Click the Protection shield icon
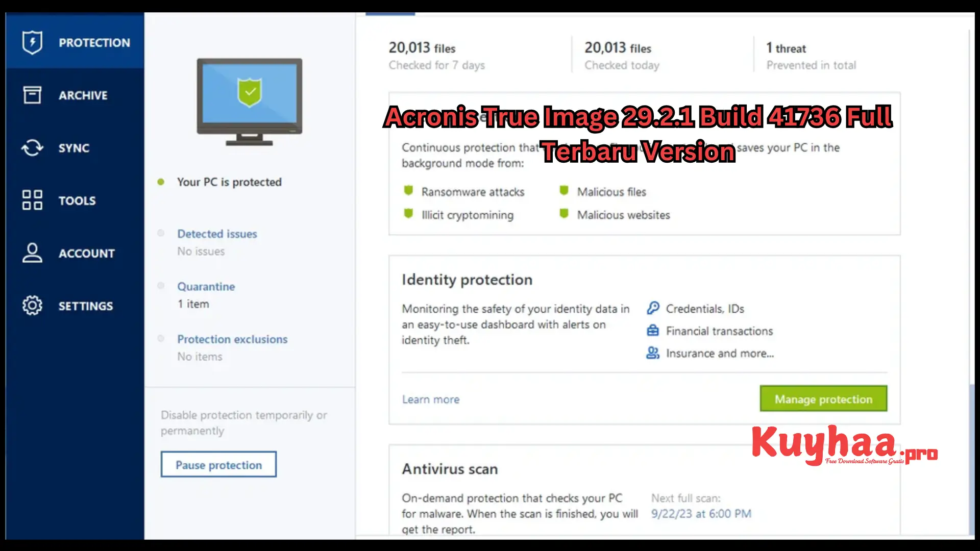 tap(32, 42)
